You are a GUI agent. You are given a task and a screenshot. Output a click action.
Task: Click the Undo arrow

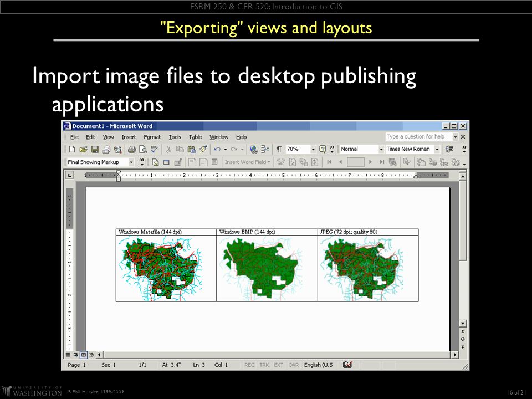pos(217,149)
